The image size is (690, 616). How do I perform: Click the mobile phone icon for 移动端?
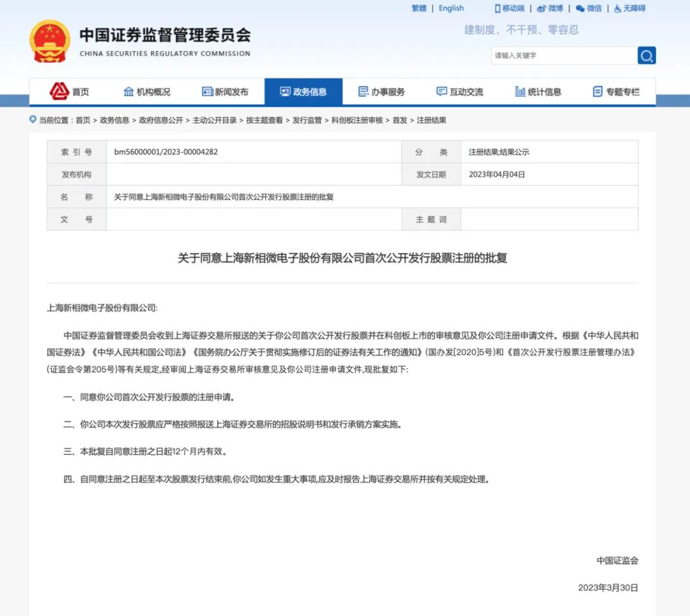pyautogui.click(x=497, y=8)
